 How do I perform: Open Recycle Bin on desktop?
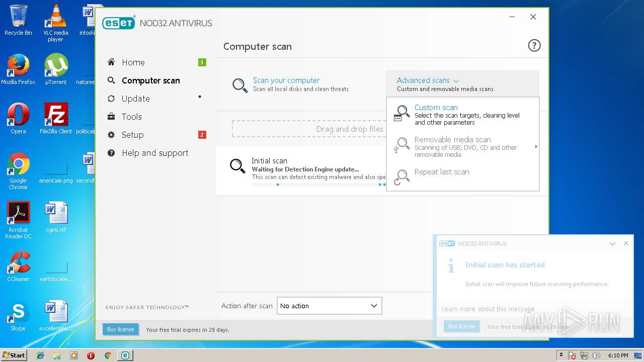(18, 20)
